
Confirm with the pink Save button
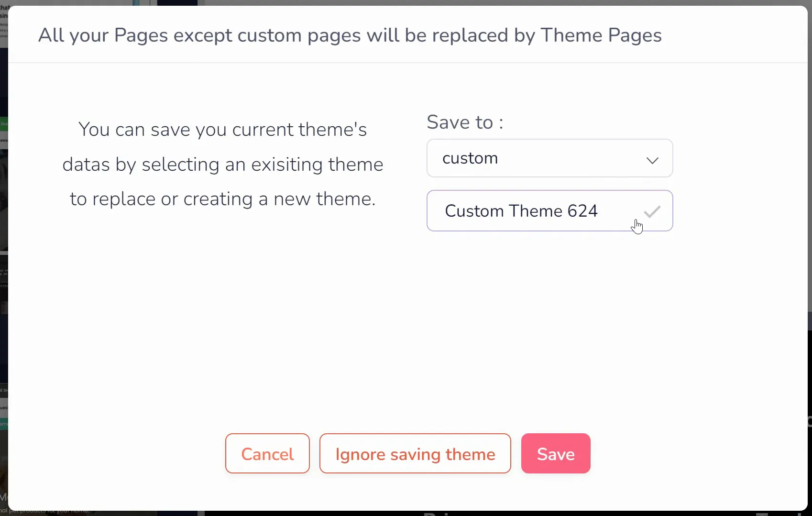coord(556,453)
